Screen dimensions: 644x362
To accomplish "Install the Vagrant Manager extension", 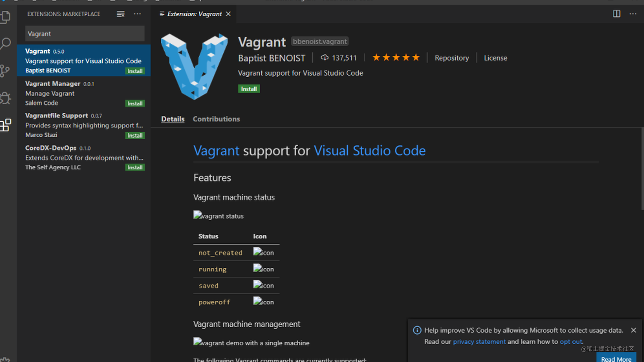I will [x=135, y=103].
